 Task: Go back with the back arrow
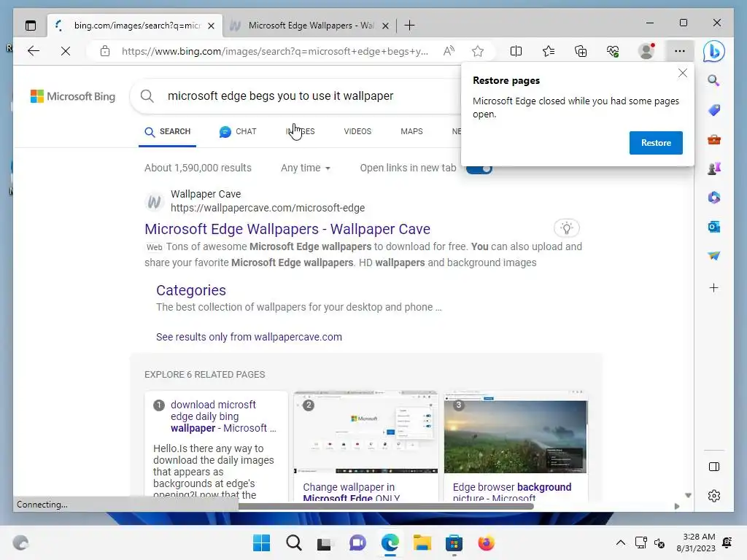(34, 51)
